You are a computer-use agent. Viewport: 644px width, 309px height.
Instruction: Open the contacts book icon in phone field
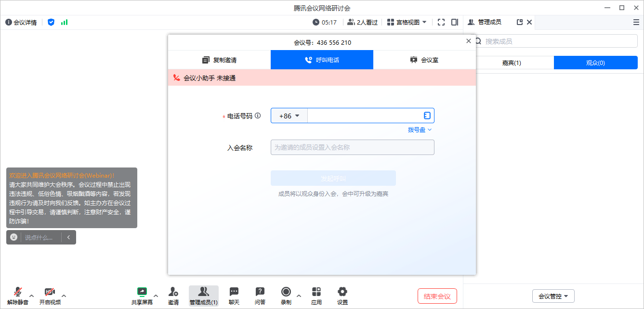(x=427, y=116)
